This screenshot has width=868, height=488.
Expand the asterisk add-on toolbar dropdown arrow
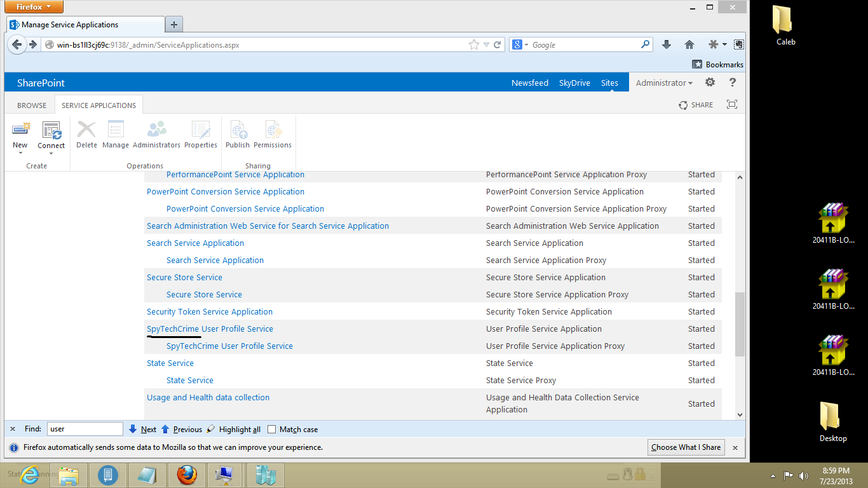click(723, 44)
